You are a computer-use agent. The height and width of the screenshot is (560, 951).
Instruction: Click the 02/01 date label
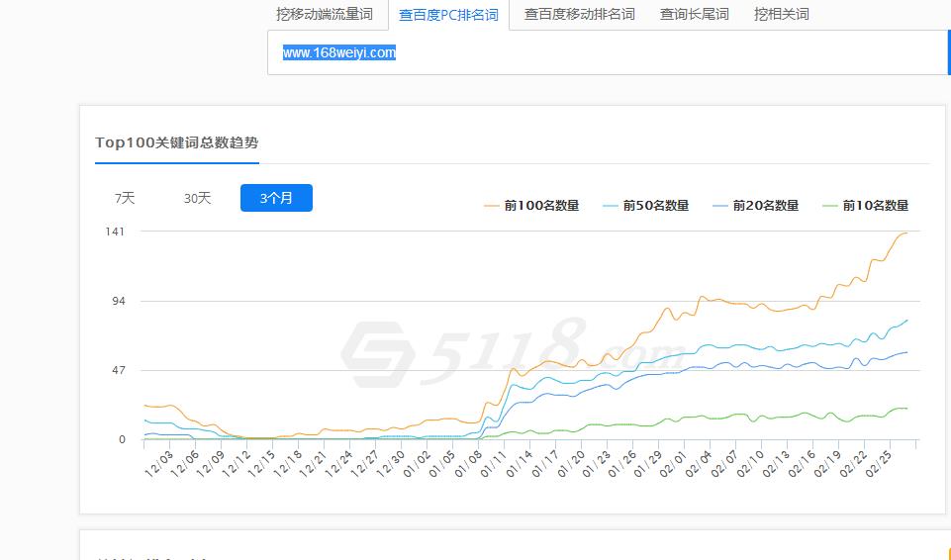tap(674, 464)
